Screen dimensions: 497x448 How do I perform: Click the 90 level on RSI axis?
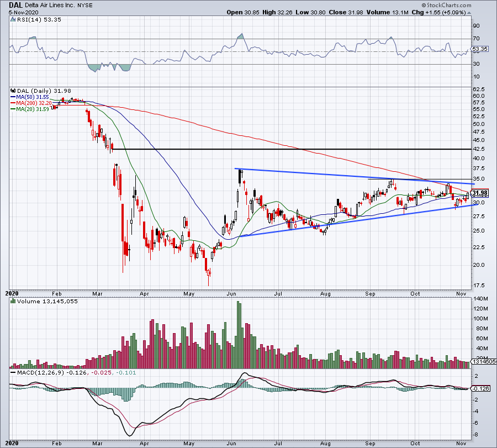pos(477,25)
